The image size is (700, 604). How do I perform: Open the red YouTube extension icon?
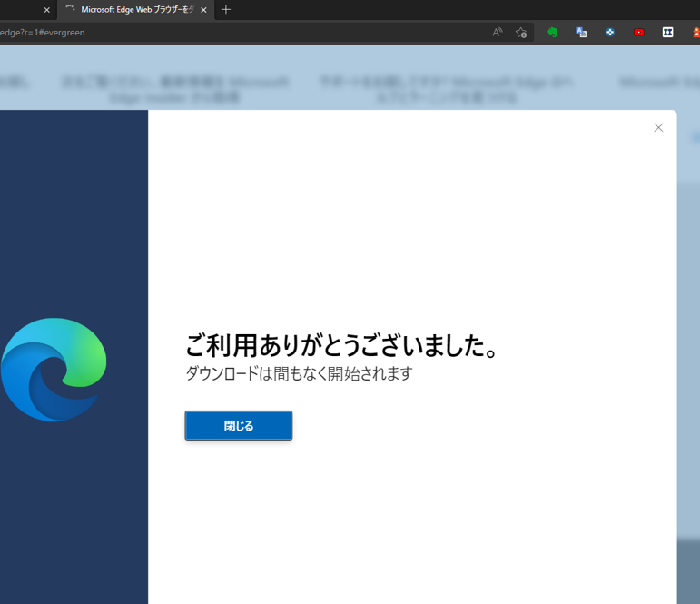tap(639, 32)
